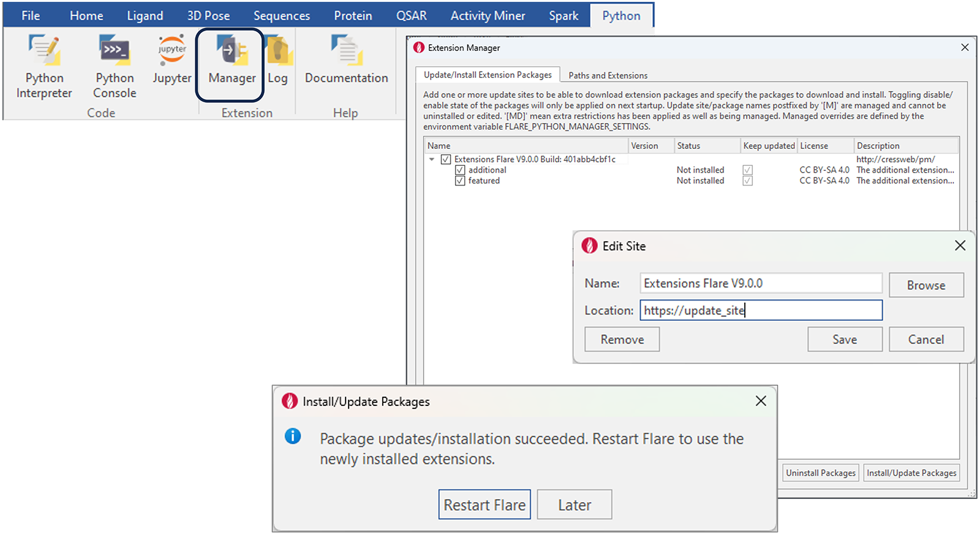
Task: Save the edited site
Action: [x=845, y=339]
